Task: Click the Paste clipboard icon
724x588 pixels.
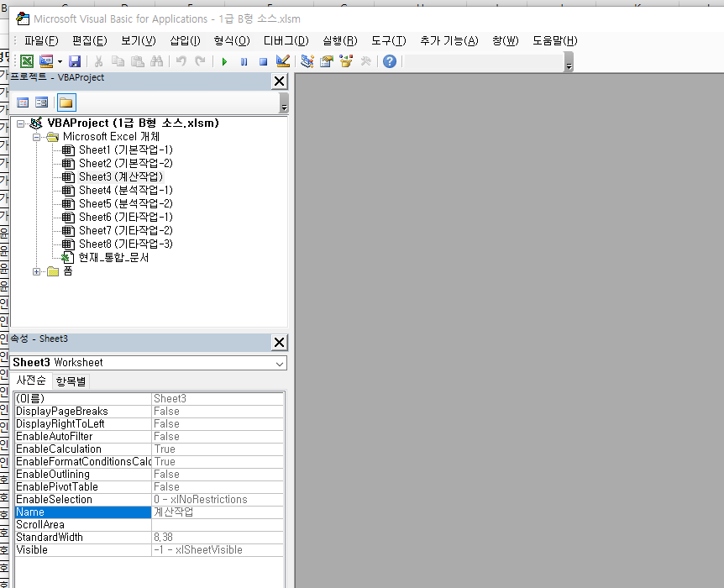Action: pyautogui.click(x=137, y=61)
